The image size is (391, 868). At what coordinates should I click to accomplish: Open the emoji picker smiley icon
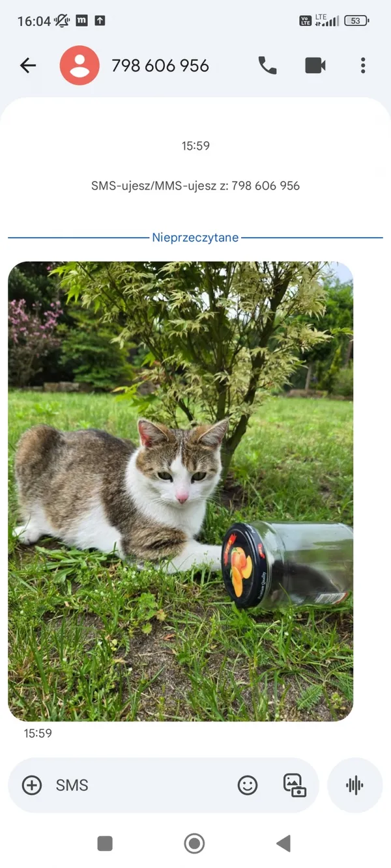click(248, 785)
